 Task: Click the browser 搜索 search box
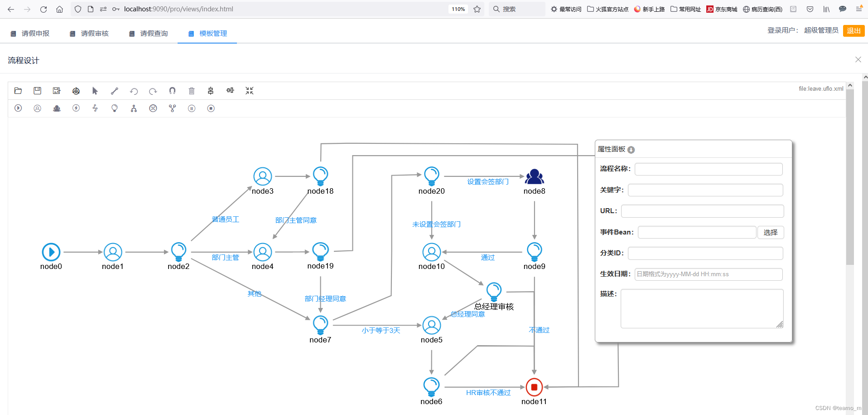[517, 9]
